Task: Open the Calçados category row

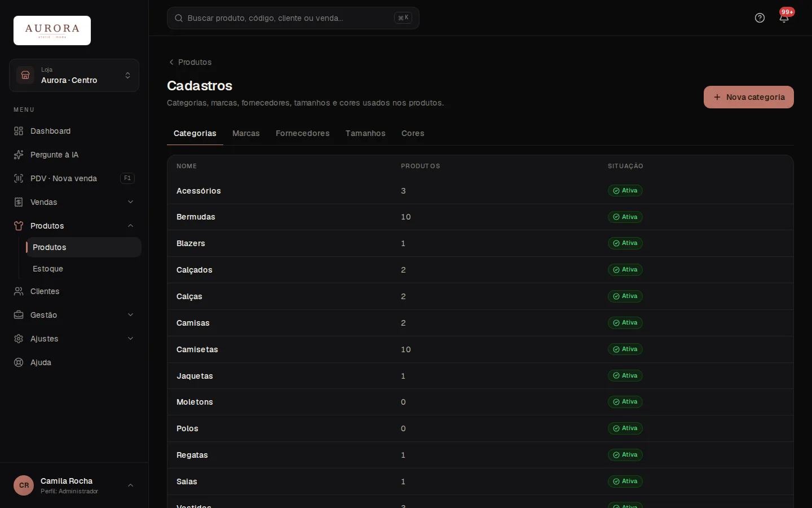Action: click(x=480, y=270)
